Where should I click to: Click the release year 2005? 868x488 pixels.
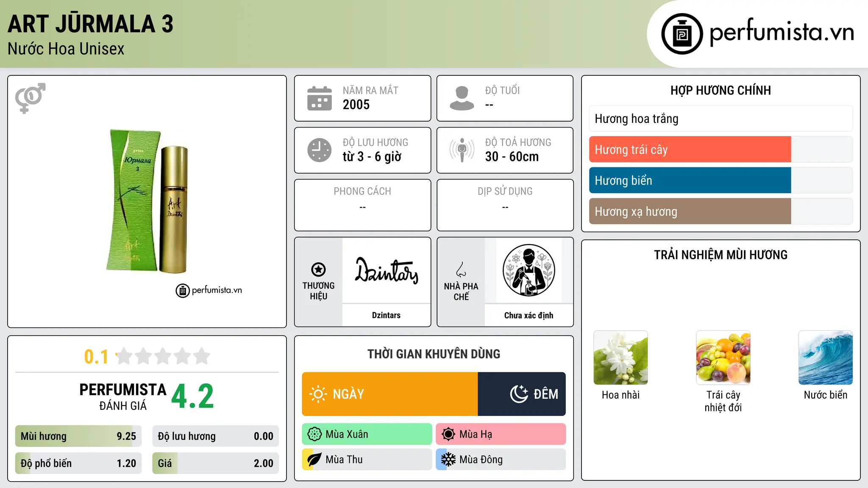[x=356, y=105]
